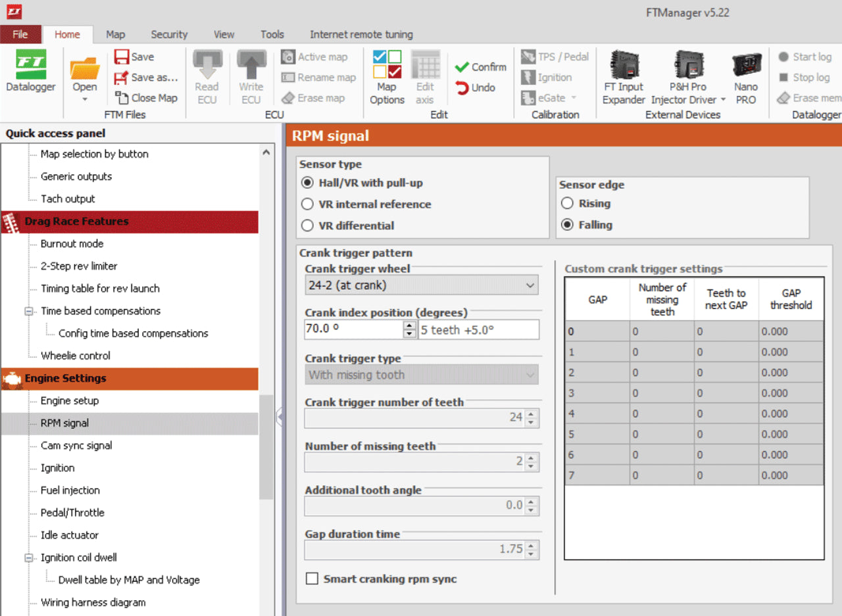Click Save as in FTM Files

pyautogui.click(x=145, y=78)
